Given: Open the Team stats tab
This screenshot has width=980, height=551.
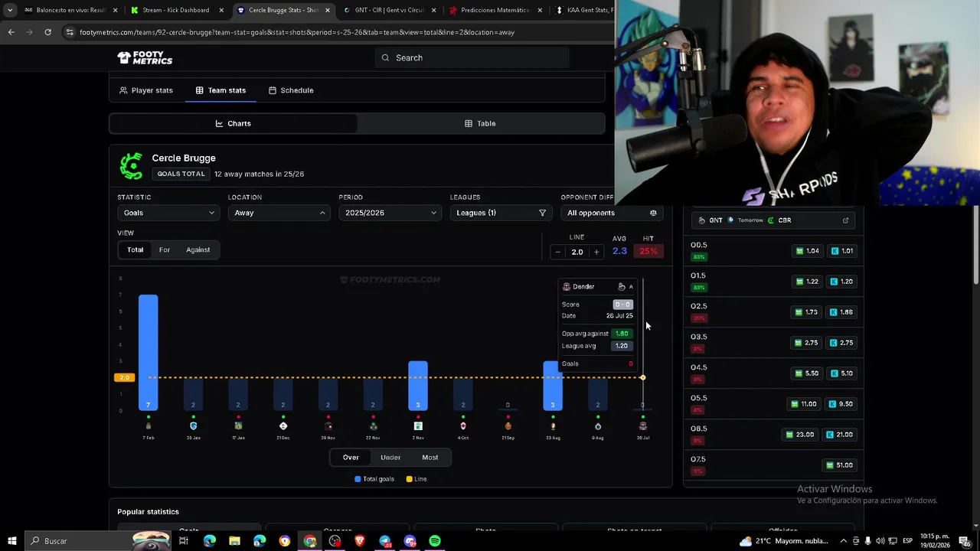Looking at the screenshot, I should point(220,90).
